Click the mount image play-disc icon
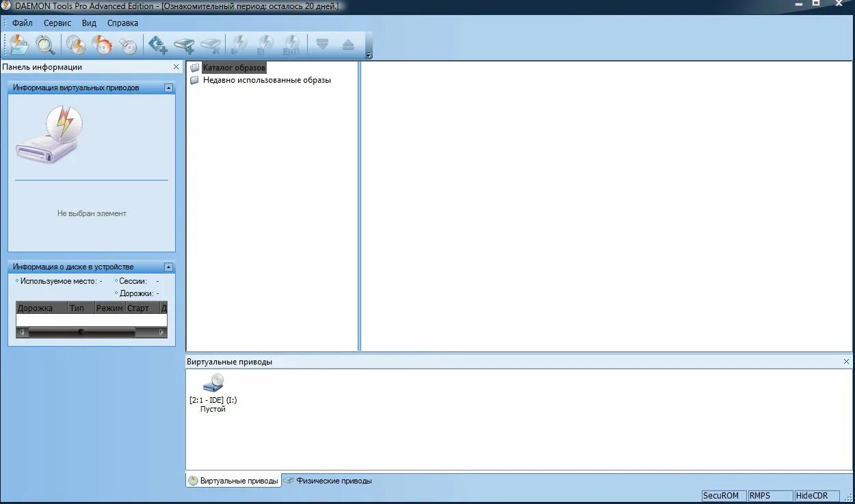 click(239, 45)
